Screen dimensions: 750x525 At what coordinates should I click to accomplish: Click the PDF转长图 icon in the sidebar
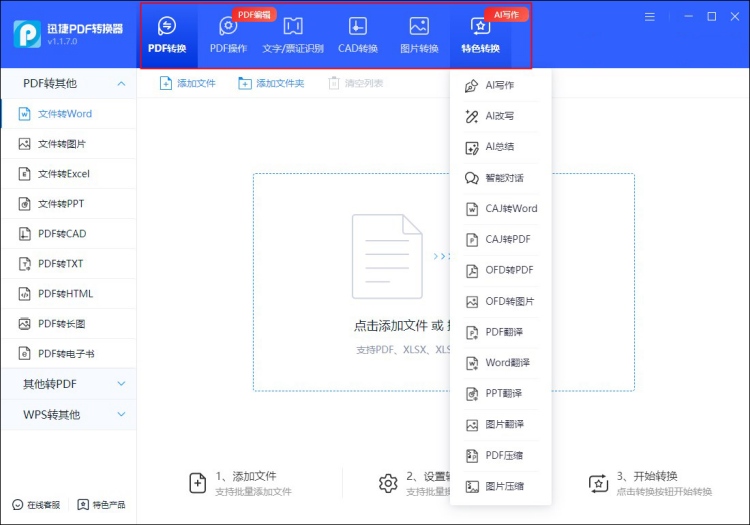(24, 324)
